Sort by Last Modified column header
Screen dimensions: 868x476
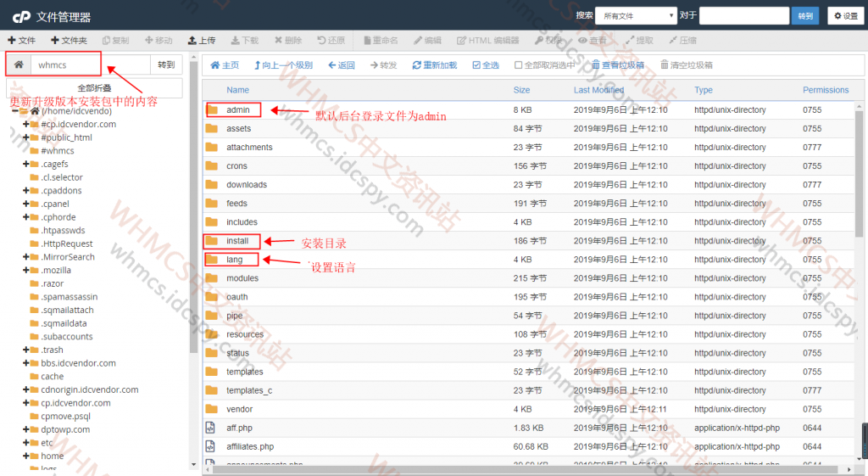[x=598, y=90]
